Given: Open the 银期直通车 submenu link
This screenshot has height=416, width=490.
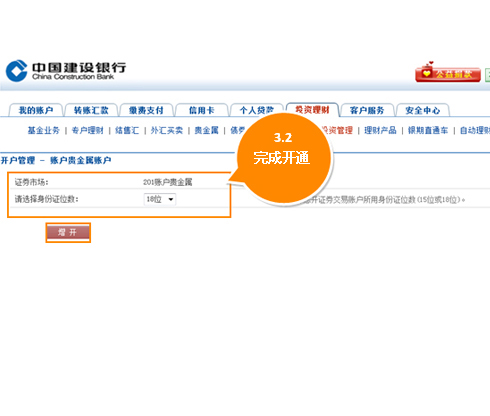Looking at the screenshot, I should click(428, 130).
